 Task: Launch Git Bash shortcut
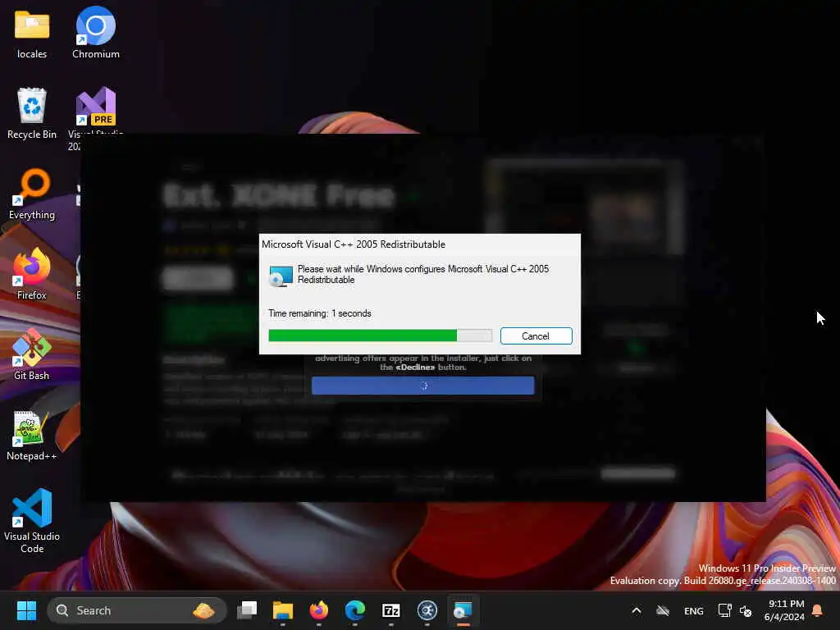[x=32, y=354]
